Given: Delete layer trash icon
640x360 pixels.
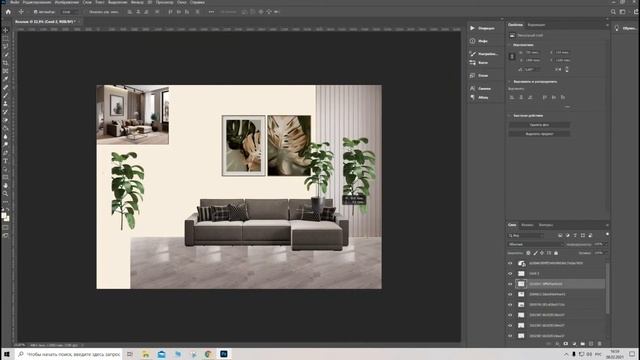Looking at the screenshot, I should click(599, 344).
